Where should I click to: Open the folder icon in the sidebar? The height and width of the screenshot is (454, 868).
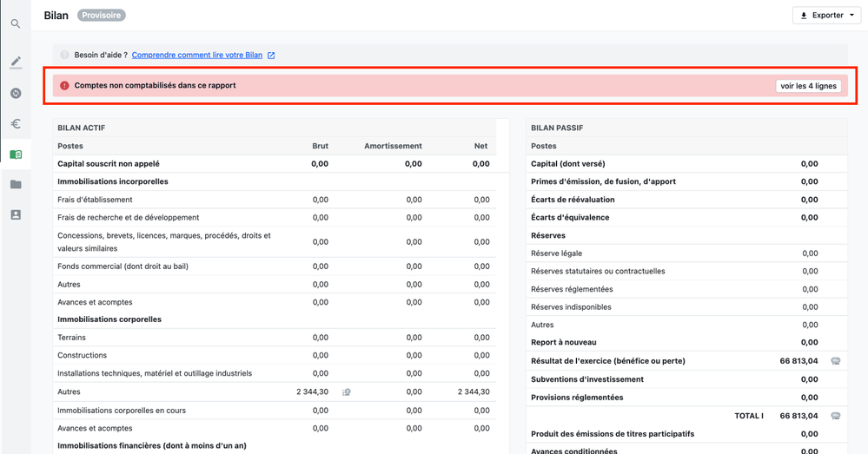(x=16, y=184)
